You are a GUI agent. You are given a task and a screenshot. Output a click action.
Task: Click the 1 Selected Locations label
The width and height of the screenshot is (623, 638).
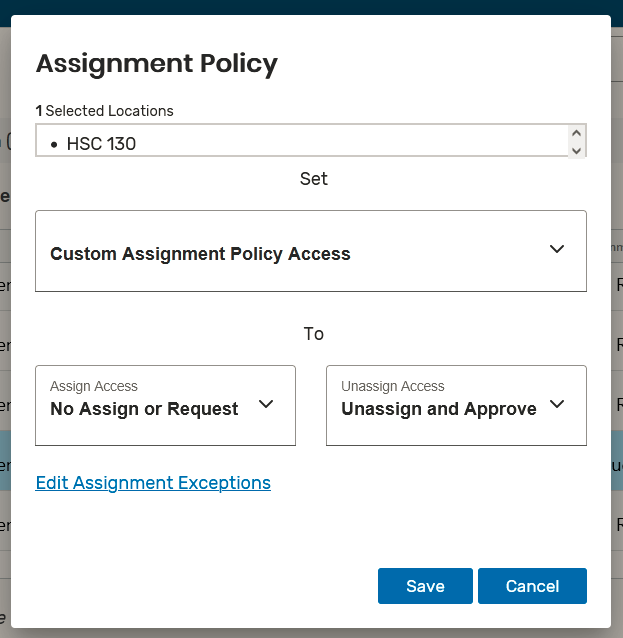click(104, 111)
